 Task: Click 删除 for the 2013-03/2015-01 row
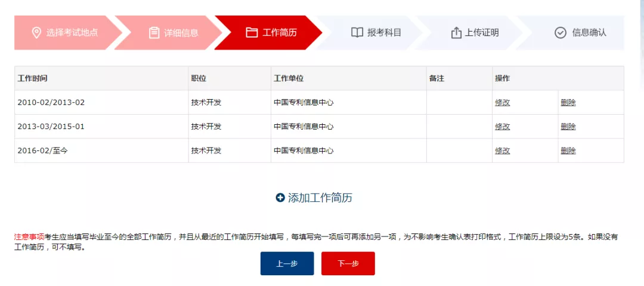click(x=568, y=127)
